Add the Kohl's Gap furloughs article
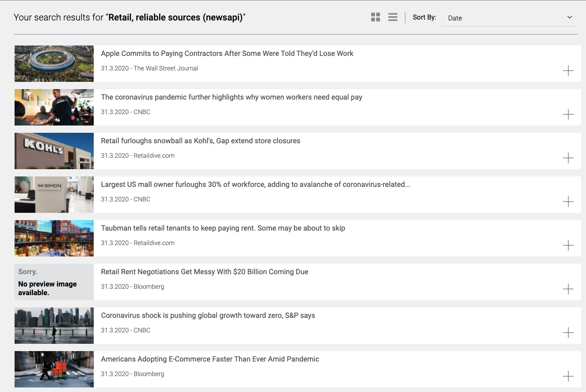586x392 pixels. click(568, 158)
